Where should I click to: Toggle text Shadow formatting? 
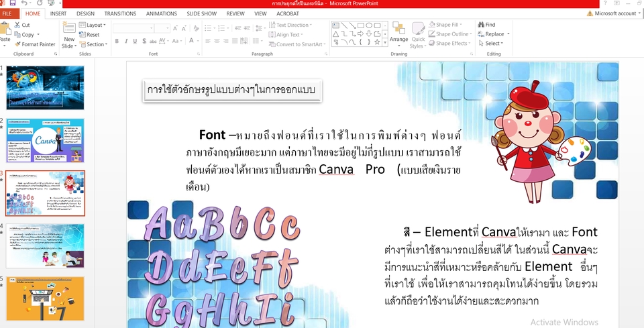pos(144,41)
